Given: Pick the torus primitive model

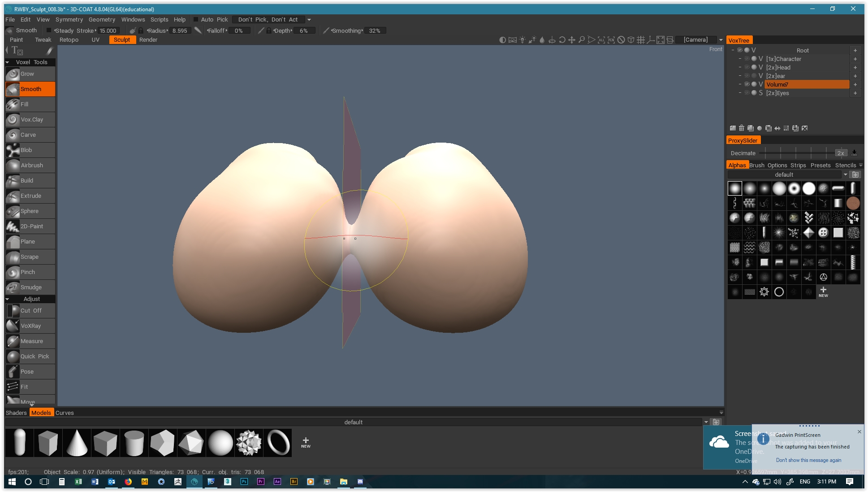Looking at the screenshot, I should tap(278, 443).
